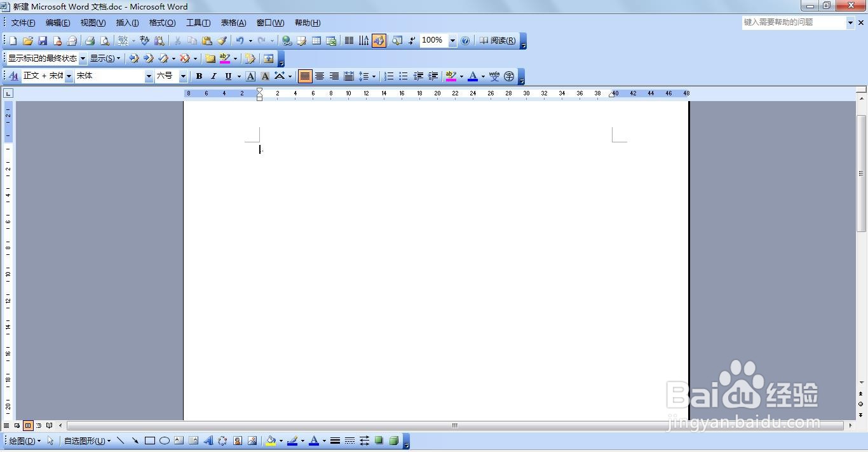Open the font size 六号 dropdown
The width and height of the screenshot is (868, 452).
click(x=183, y=76)
